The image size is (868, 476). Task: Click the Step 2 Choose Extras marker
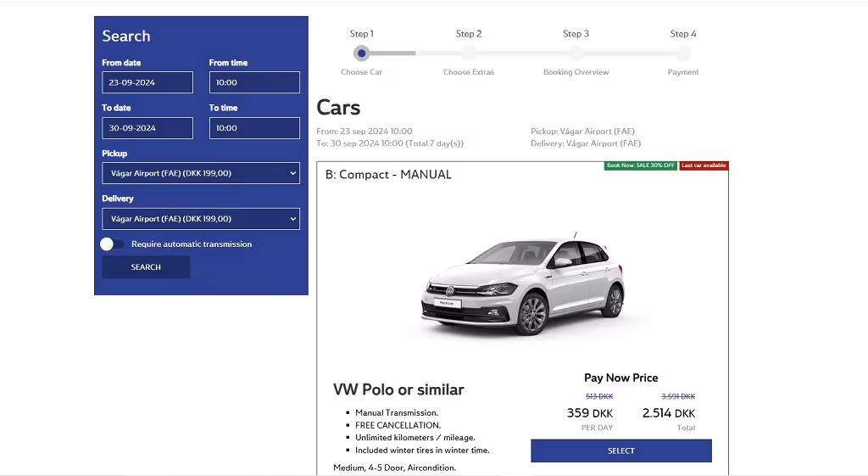(x=469, y=53)
